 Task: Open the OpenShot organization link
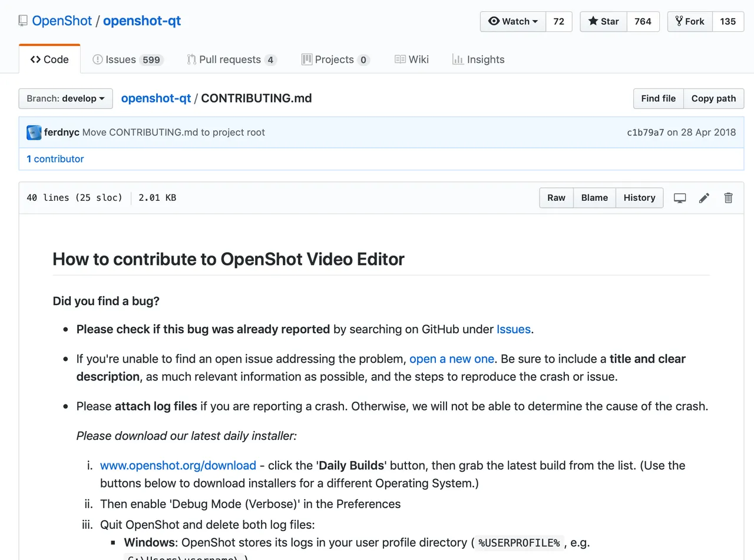[x=62, y=21]
